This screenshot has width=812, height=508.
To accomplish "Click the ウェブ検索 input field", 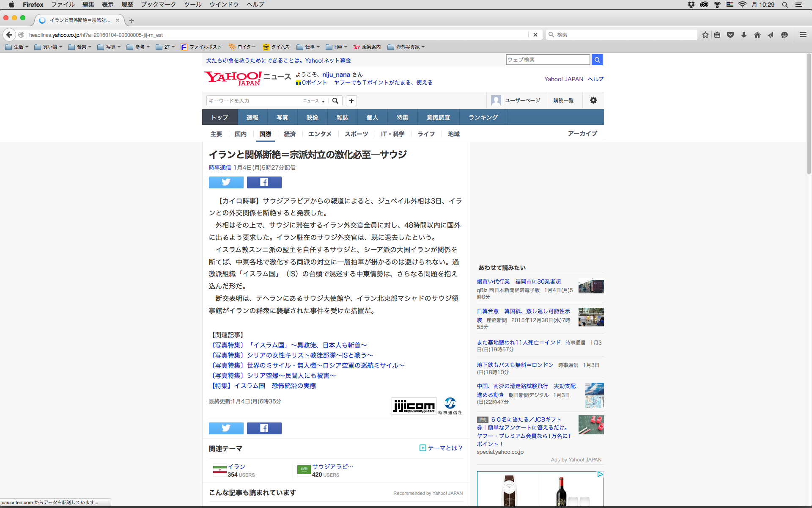I will (547, 60).
